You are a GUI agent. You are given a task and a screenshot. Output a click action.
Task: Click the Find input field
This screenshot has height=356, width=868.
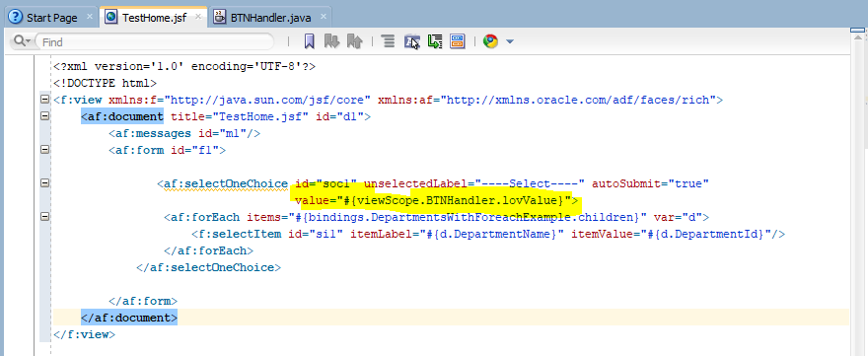[x=154, y=42]
